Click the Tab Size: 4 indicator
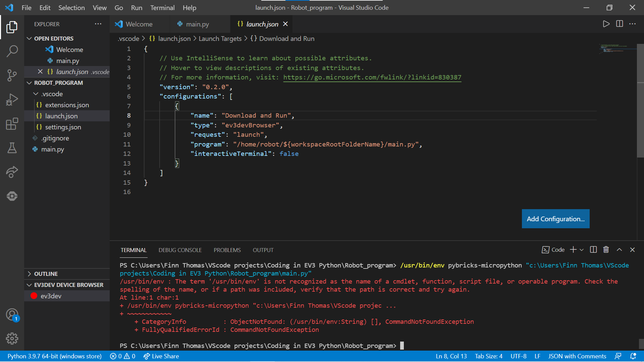644x362 pixels. (x=488, y=356)
